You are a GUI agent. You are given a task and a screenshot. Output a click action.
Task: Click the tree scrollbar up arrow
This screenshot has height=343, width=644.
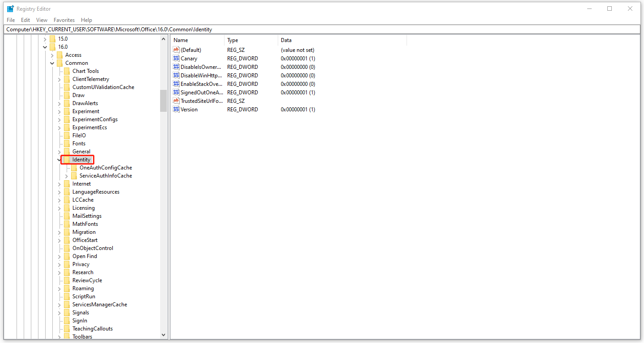[163, 39]
